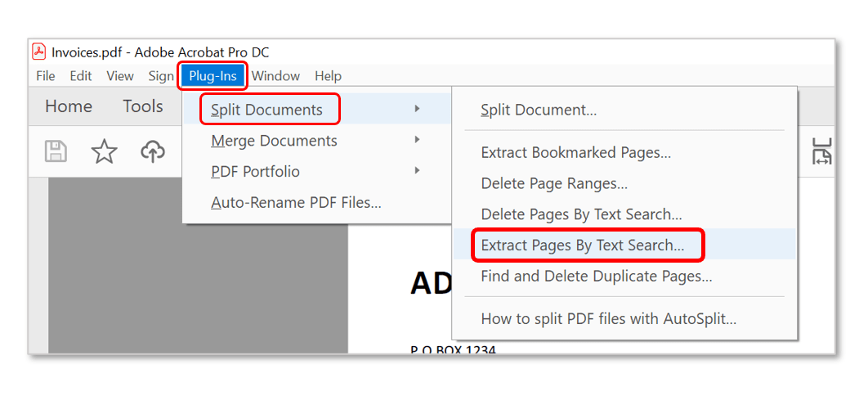Open the Window menu
The height and width of the screenshot is (396, 868).
click(x=275, y=76)
